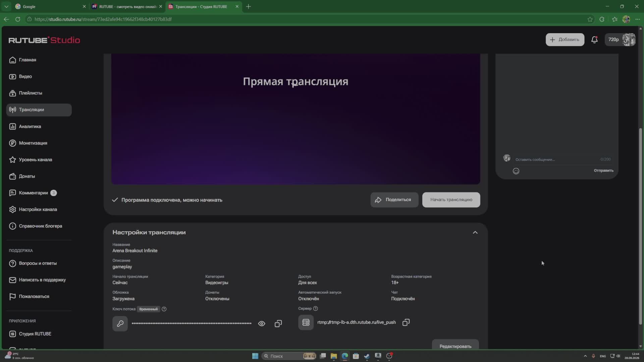This screenshot has height=362, width=644.
Task: Open Microsoft Store from the taskbar
Action: [x=356, y=356]
